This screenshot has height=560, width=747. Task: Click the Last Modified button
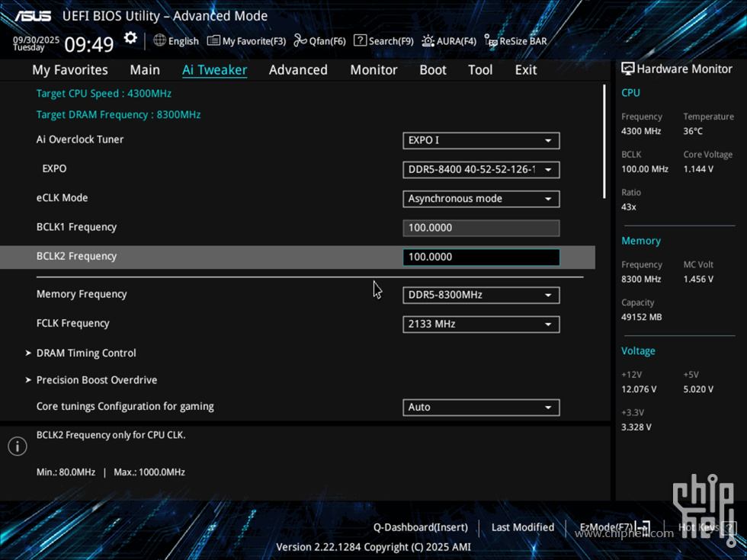pyautogui.click(x=522, y=527)
